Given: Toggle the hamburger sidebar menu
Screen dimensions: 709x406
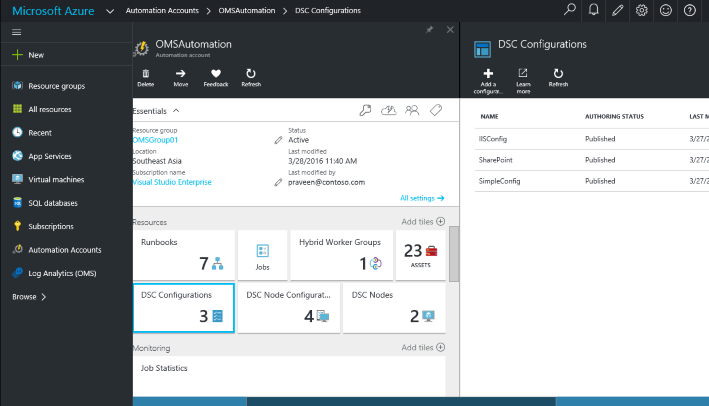Looking at the screenshot, I should 17,32.
